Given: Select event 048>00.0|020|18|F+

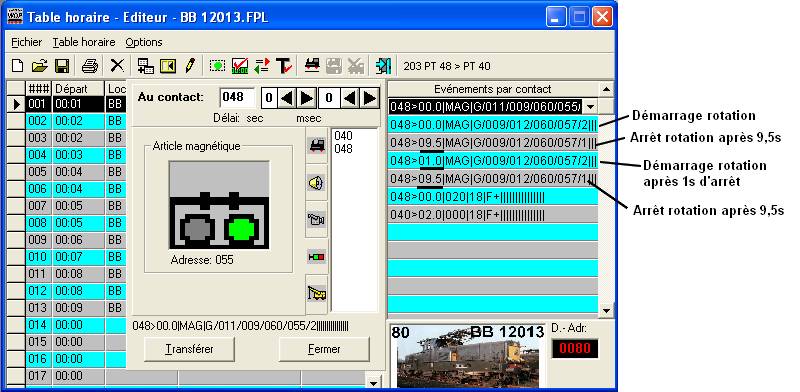Looking at the screenshot, I should pos(493,197).
